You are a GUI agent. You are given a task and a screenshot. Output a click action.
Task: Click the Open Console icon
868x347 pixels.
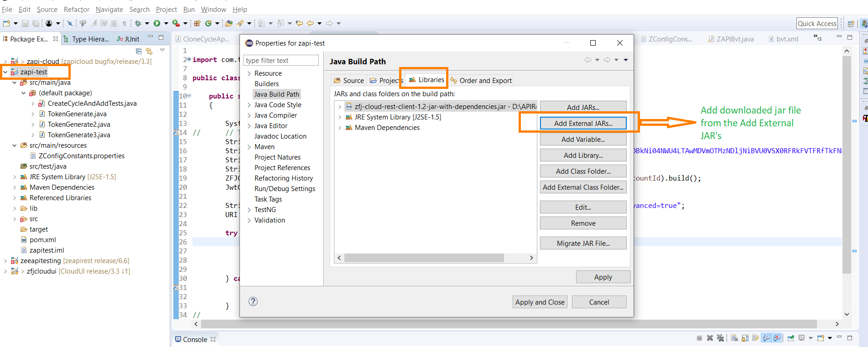click(821, 338)
